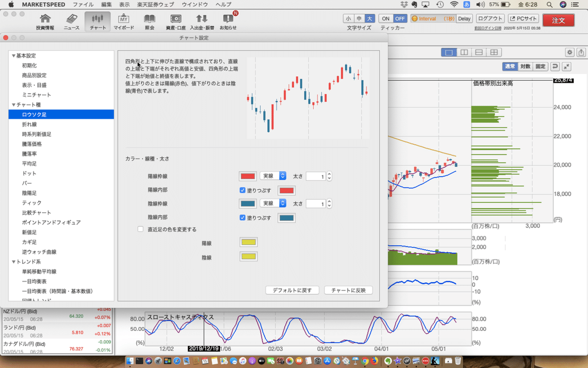Click the yellow 陽線 color swatch

tap(248, 242)
